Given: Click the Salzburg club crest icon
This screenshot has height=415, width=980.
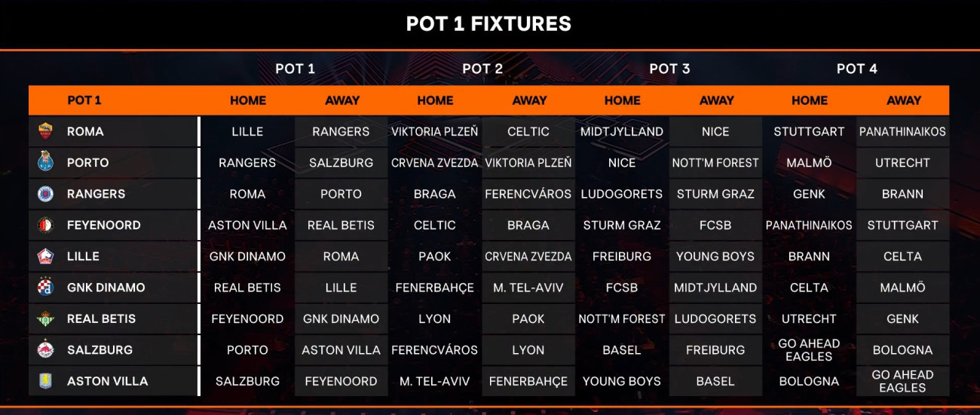Looking at the screenshot, I should click(x=45, y=350).
